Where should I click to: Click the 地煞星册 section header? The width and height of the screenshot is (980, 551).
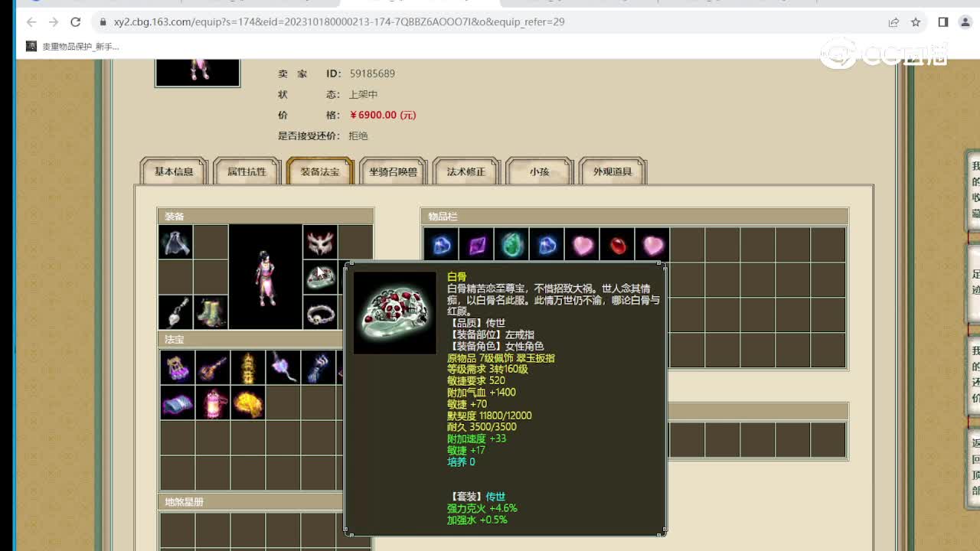(x=251, y=502)
